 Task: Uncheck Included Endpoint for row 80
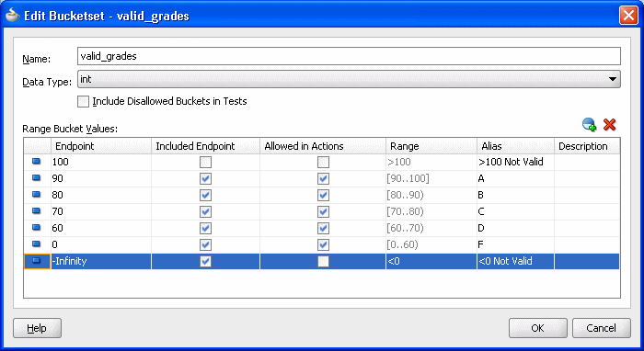(205, 195)
